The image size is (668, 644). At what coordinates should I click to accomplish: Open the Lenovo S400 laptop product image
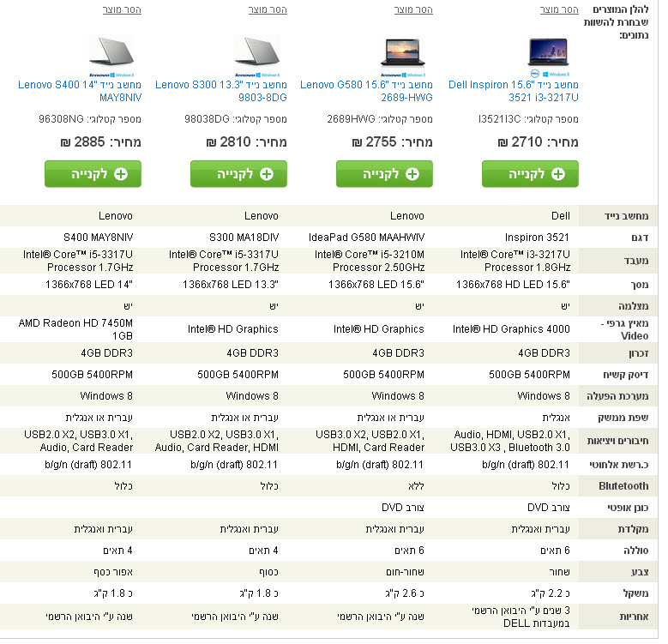point(111,53)
